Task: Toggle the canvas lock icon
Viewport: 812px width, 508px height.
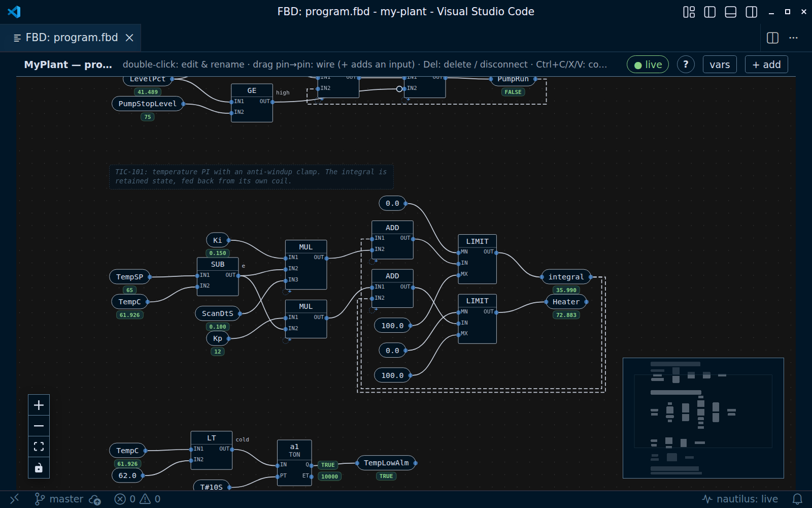Action: coord(39,467)
